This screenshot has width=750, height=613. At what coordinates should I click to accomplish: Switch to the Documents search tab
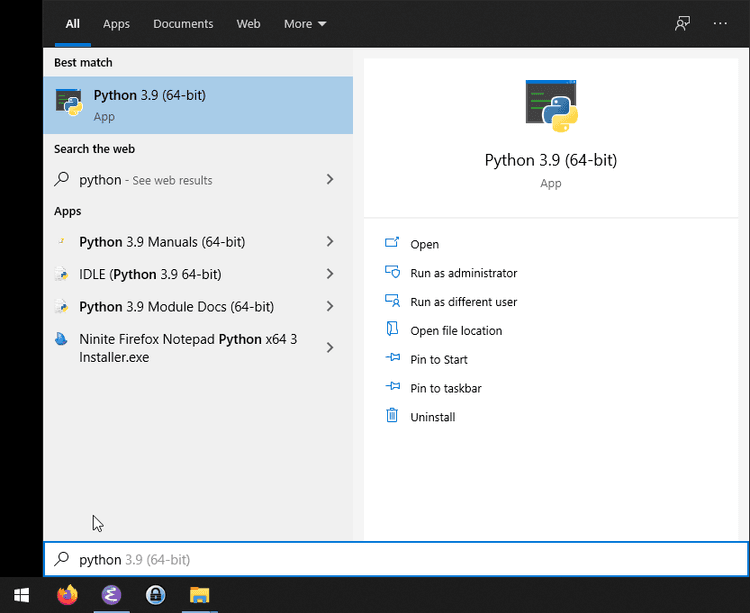tap(183, 24)
